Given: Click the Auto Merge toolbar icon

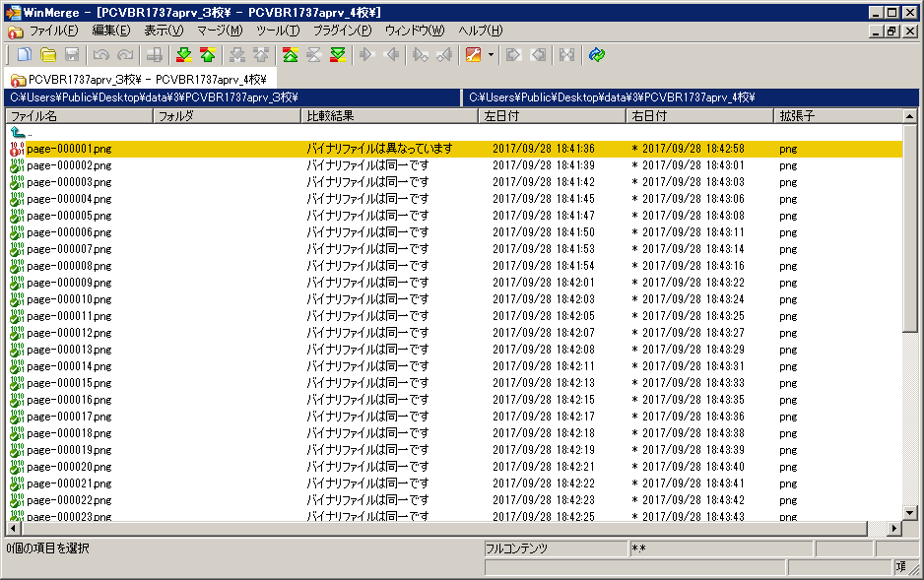Looking at the screenshot, I should pos(566,55).
